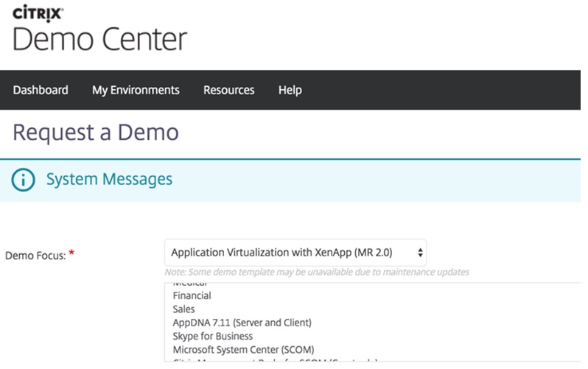Select Financial in the list
Image resolution: width=588 pixels, height=369 pixels.
point(192,295)
